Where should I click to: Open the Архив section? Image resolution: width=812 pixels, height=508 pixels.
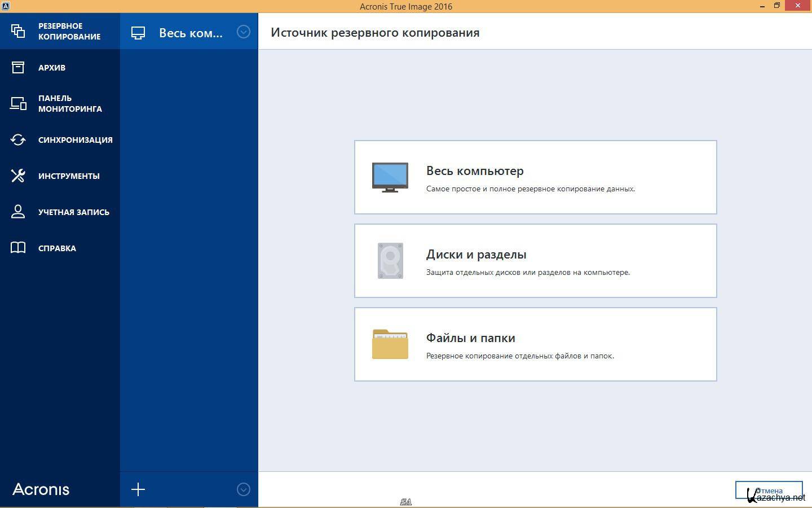click(x=60, y=67)
